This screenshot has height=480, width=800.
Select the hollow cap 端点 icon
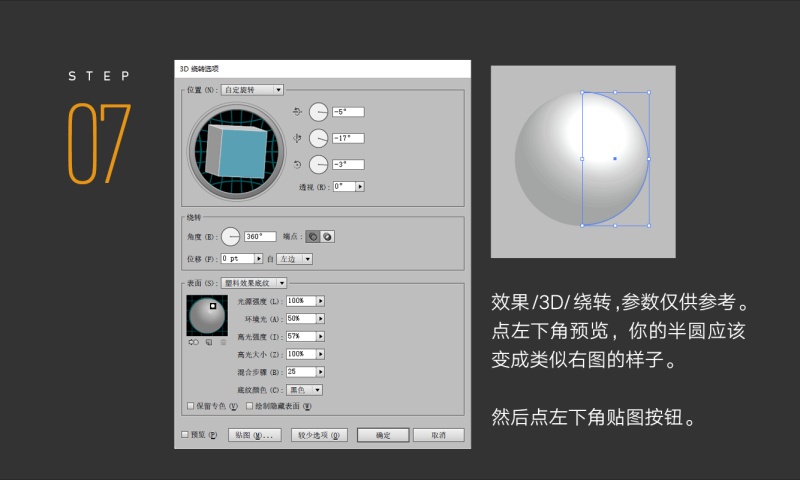coord(327,237)
